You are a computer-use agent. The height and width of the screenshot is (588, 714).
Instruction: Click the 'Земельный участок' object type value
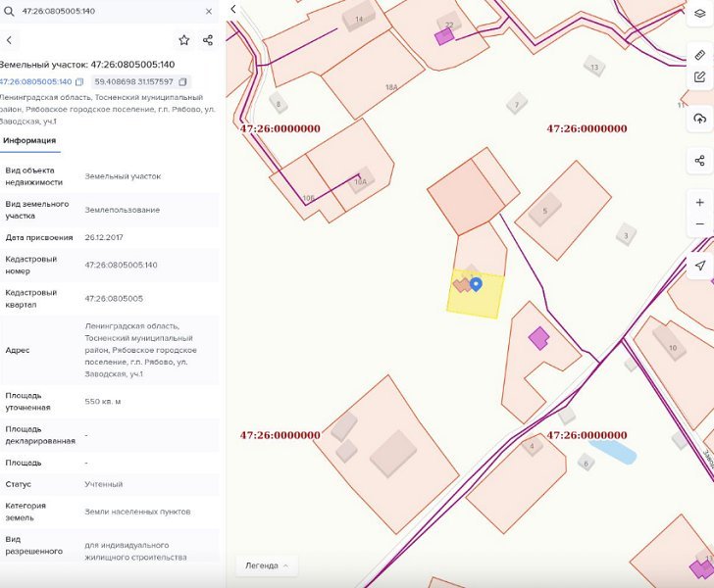[x=123, y=176]
